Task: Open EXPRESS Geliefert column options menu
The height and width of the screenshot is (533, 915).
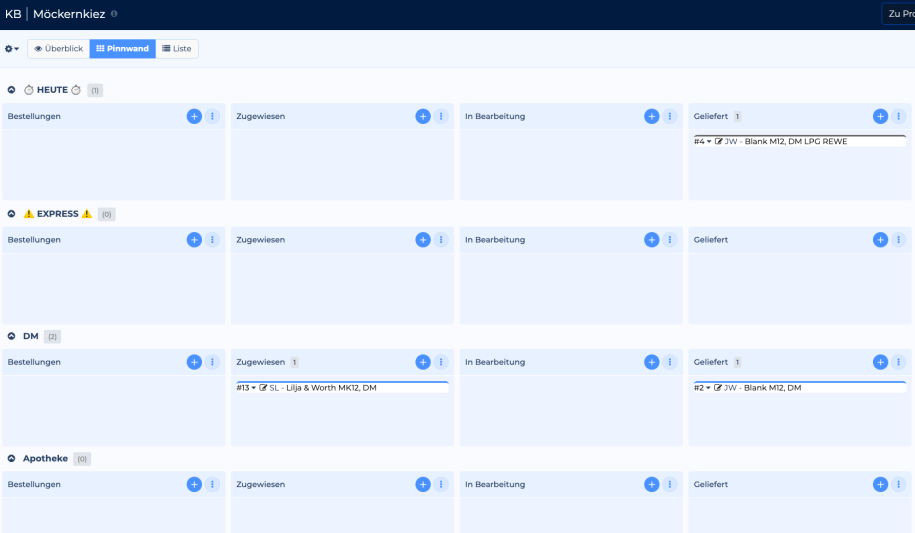Action: [x=899, y=240]
